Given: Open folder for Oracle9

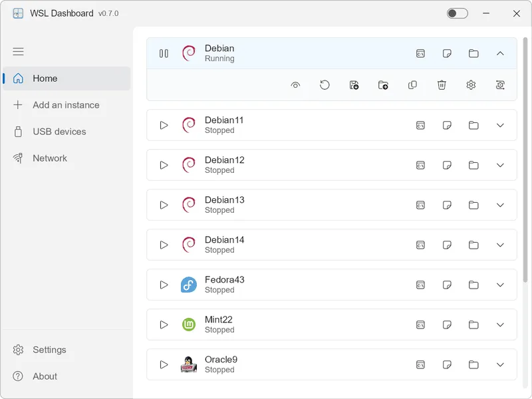Looking at the screenshot, I should 473,364.
